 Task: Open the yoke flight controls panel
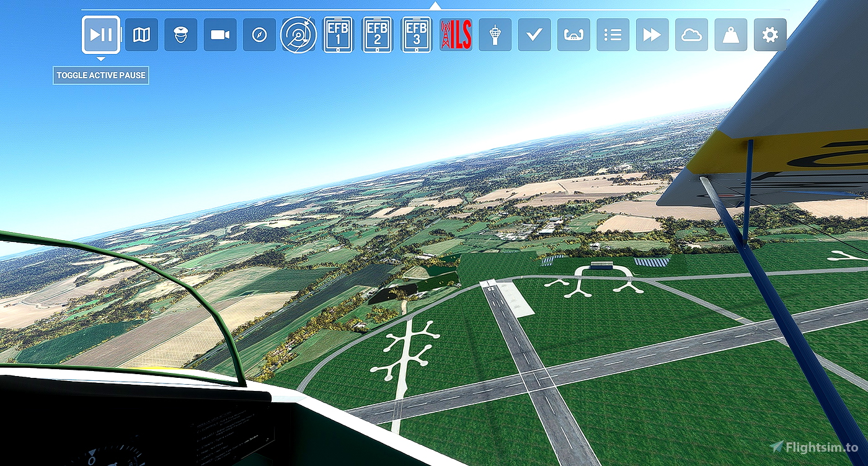point(574,35)
